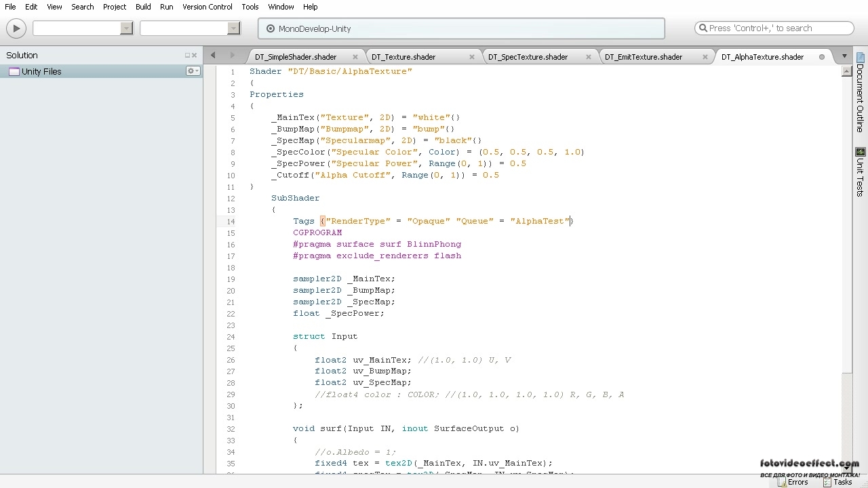Open the File menu
Viewport: 868px width, 488px height.
coord(10,7)
